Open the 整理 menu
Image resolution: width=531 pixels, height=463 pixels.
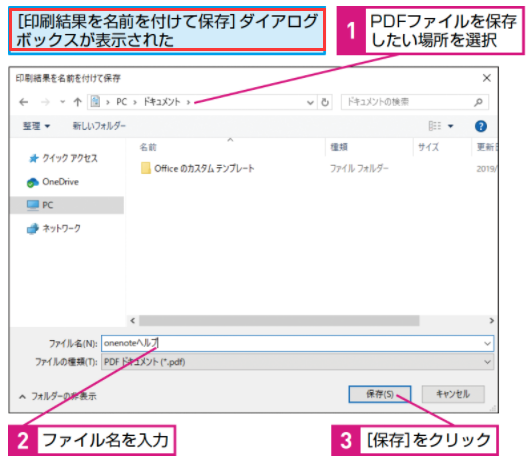pyautogui.click(x=36, y=126)
